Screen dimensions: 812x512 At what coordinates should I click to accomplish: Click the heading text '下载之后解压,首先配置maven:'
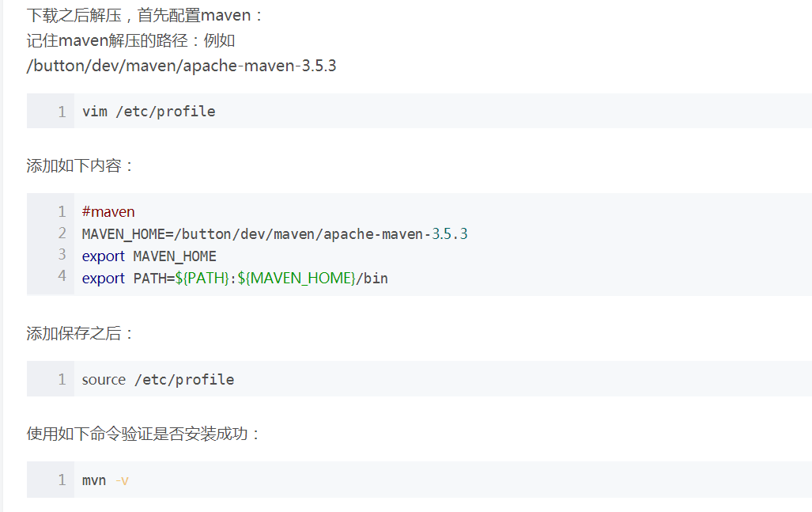(143, 15)
